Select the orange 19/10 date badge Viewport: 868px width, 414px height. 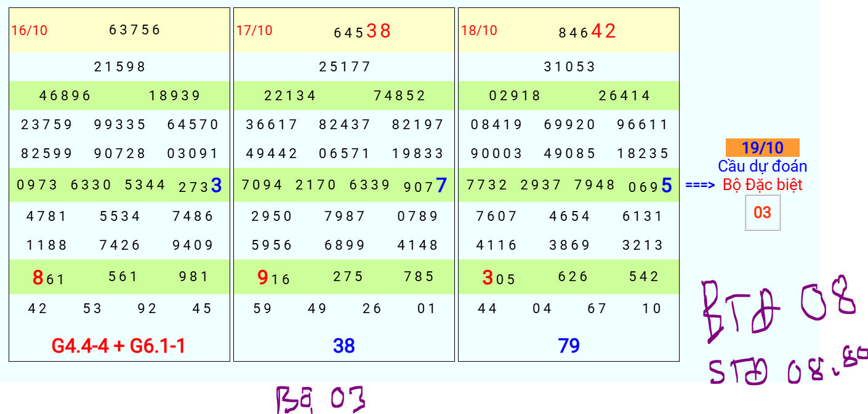(762, 148)
